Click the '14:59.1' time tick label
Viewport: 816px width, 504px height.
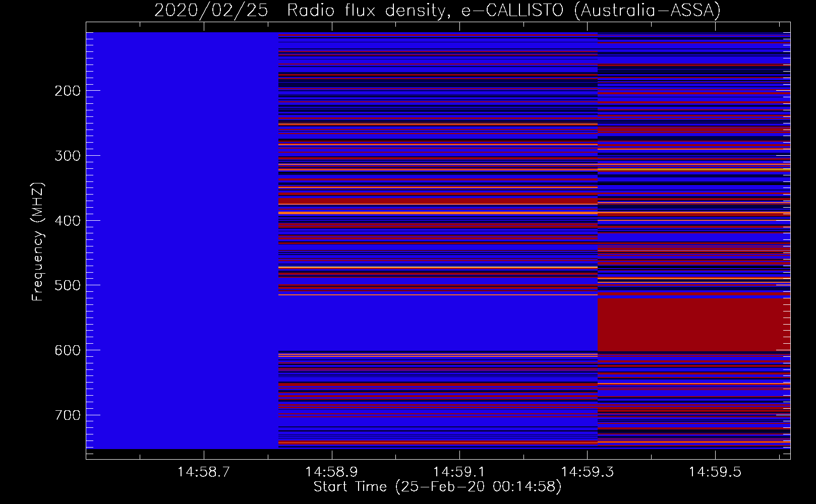click(459, 472)
